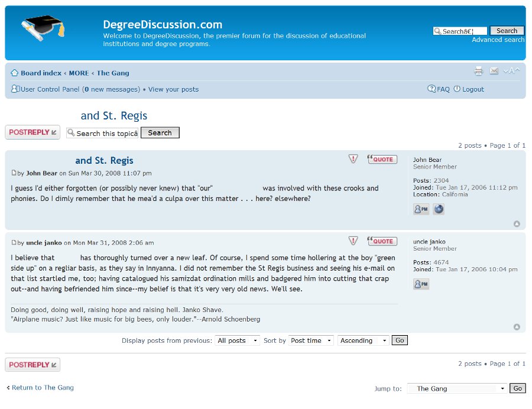Open John Bear name in profile sidebar
This screenshot has width=532, height=409.
pyautogui.click(x=427, y=160)
